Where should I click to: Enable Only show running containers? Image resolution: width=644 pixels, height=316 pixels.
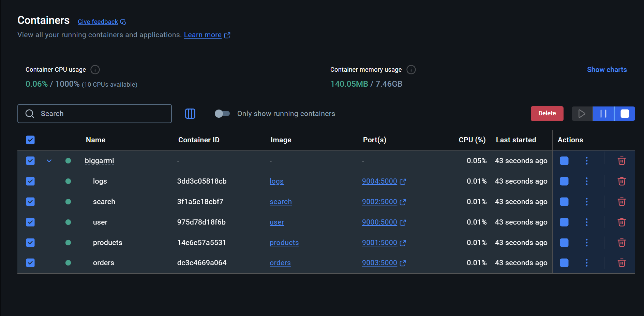(222, 114)
